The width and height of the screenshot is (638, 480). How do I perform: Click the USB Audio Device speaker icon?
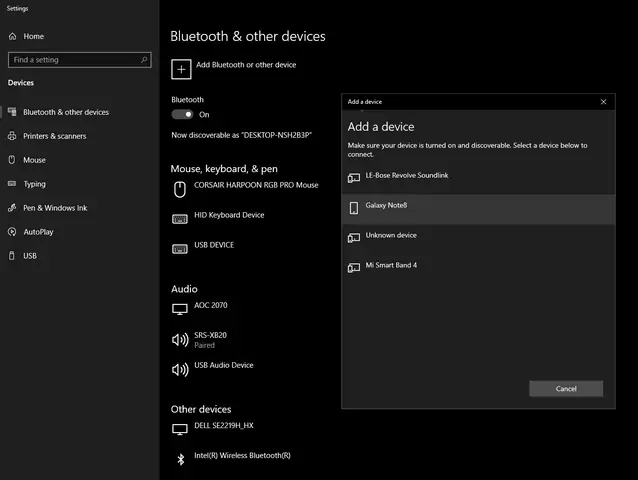180,370
